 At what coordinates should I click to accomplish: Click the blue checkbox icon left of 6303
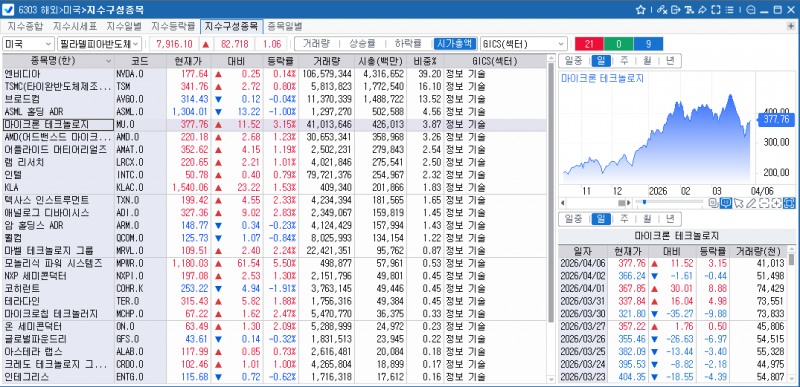(8, 10)
